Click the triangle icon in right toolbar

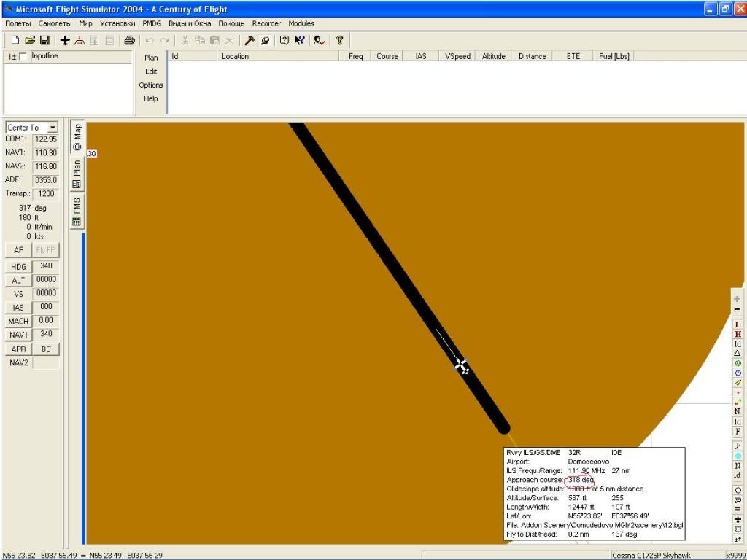click(x=738, y=354)
